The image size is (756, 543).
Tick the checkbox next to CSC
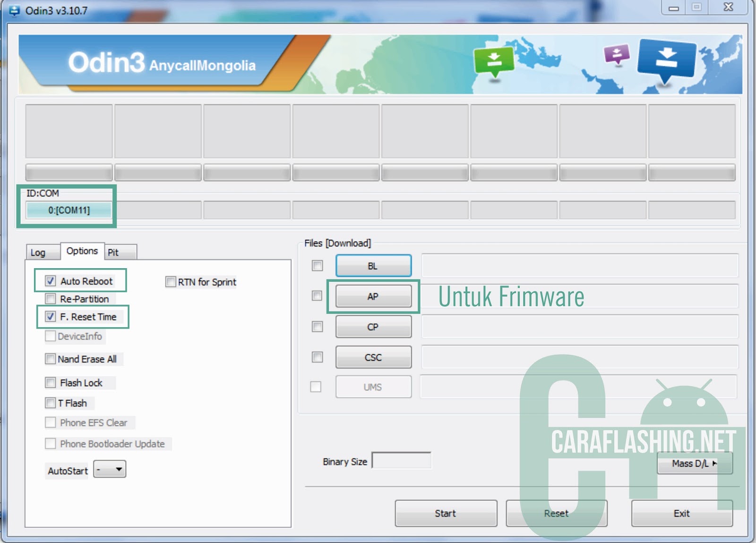[x=318, y=357]
